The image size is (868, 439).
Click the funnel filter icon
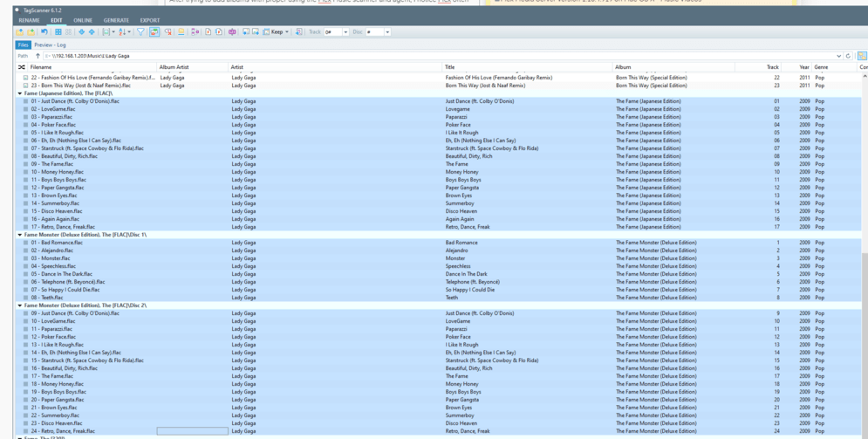[140, 32]
